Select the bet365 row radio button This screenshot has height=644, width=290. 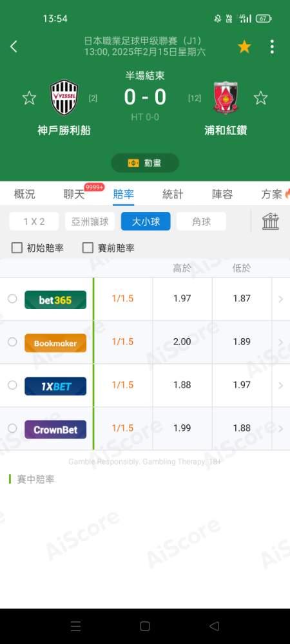tap(12, 299)
